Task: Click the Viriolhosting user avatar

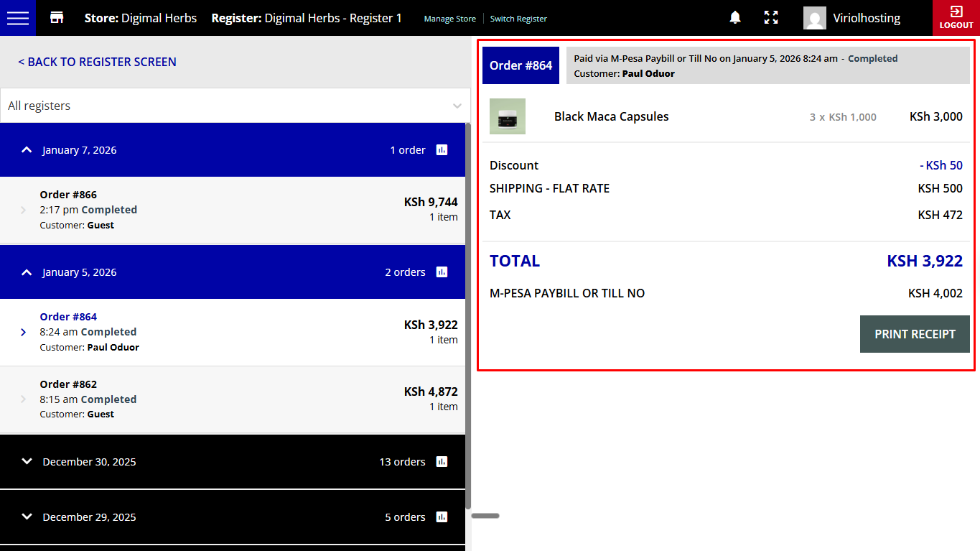Action: (x=815, y=19)
